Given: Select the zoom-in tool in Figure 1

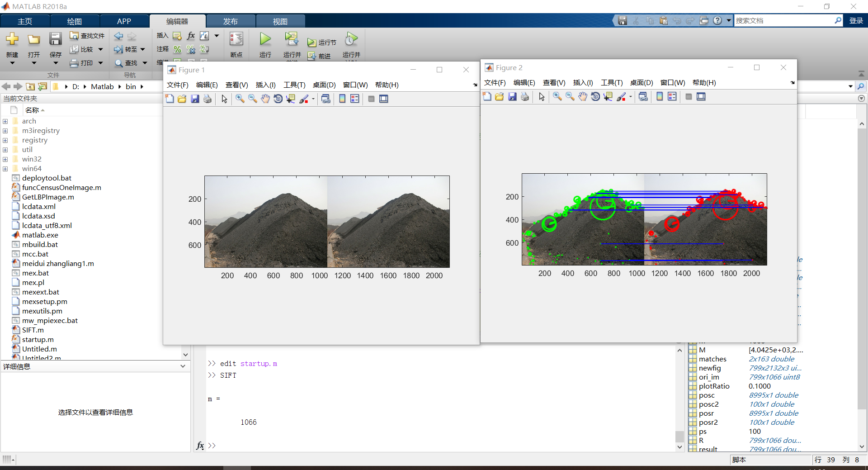Looking at the screenshot, I should pos(240,99).
